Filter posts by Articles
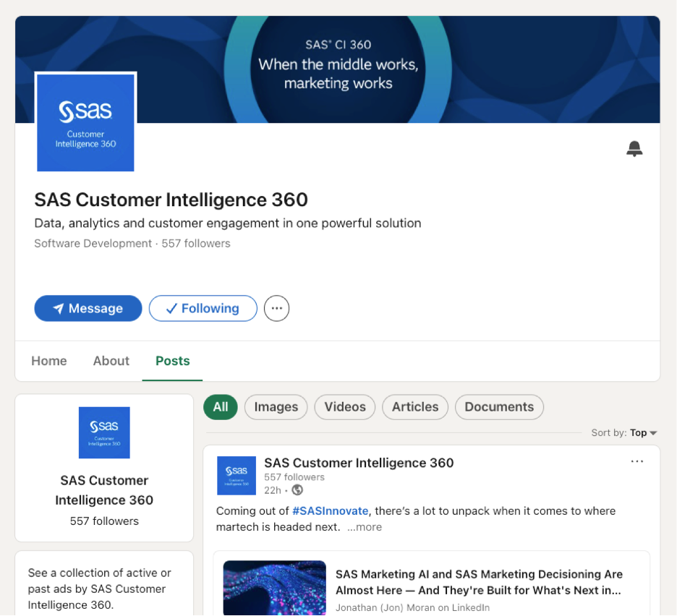The width and height of the screenshot is (677, 616). coord(415,406)
